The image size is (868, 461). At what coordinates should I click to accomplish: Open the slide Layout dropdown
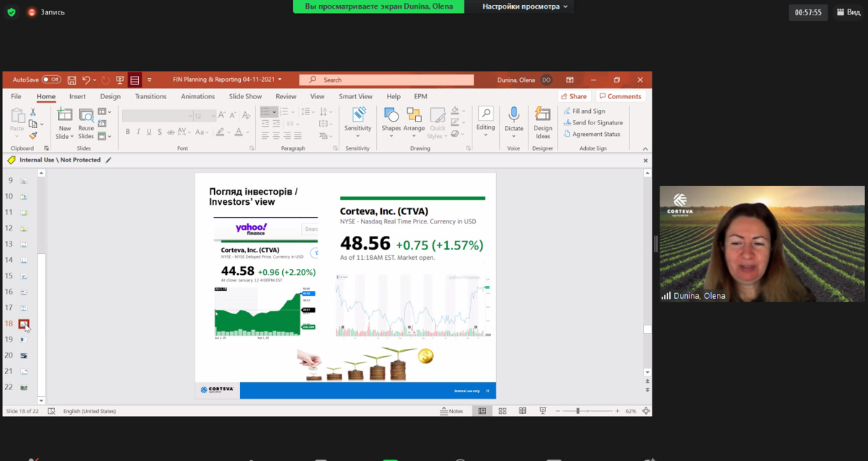pos(104,112)
